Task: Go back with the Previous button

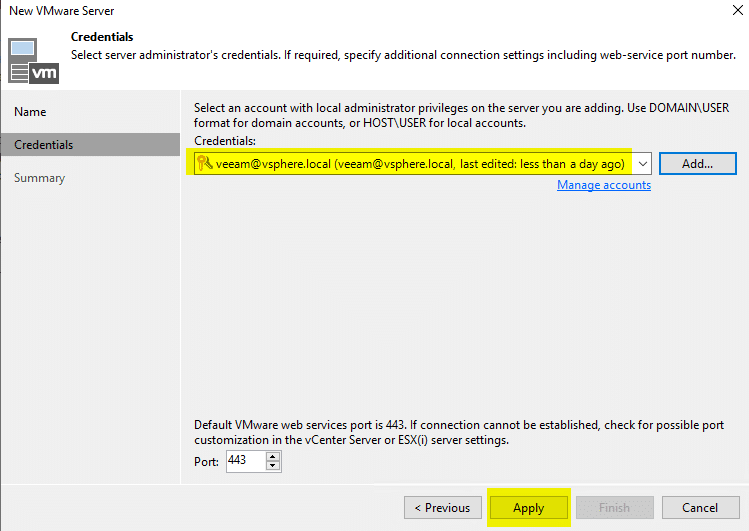Action: (x=443, y=508)
